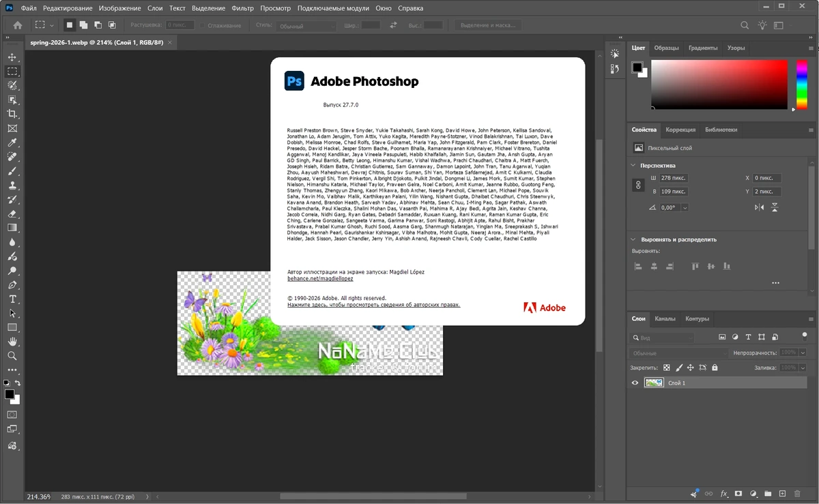Open the Файл menu
Viewport: 819px width, 504px height.
click(x=29, y=8)
